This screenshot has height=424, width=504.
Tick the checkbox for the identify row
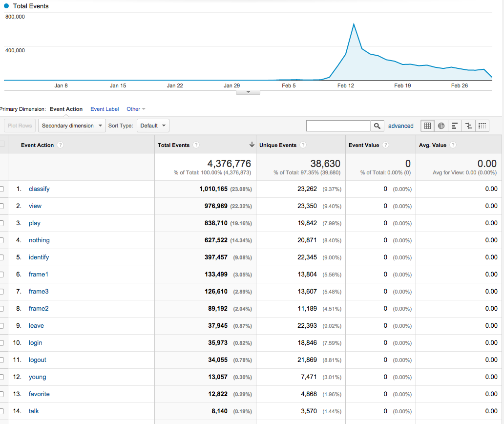[1, 257]
